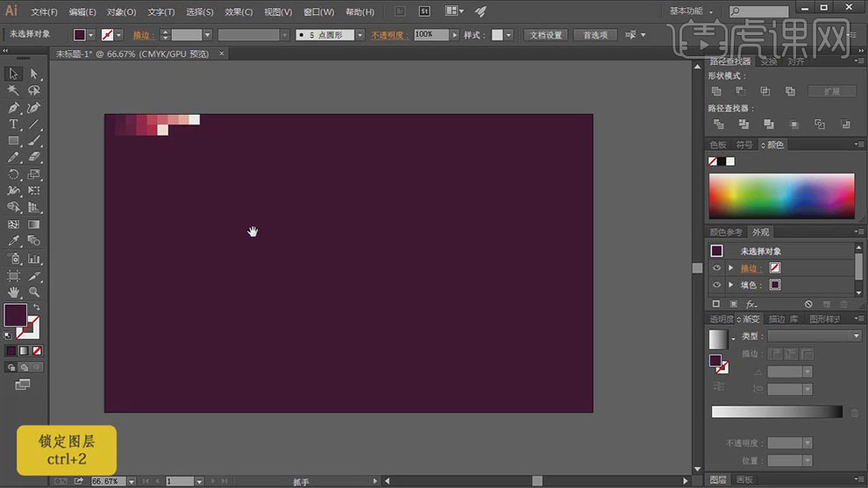Select the Rectangle shape tool
868x488 pixels.
click(x=13, y=141)
